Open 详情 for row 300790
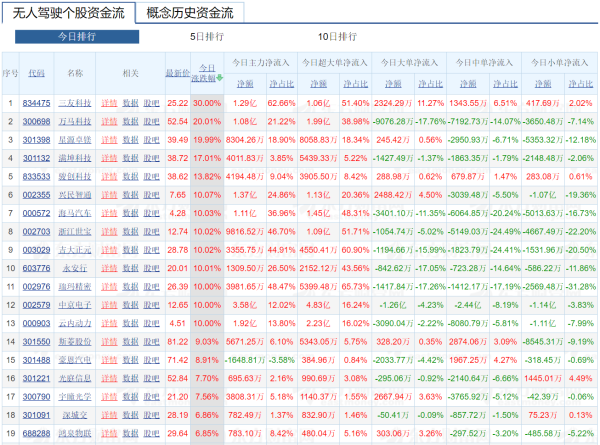Viewport: 600px width, 445px height. point(109,397)
